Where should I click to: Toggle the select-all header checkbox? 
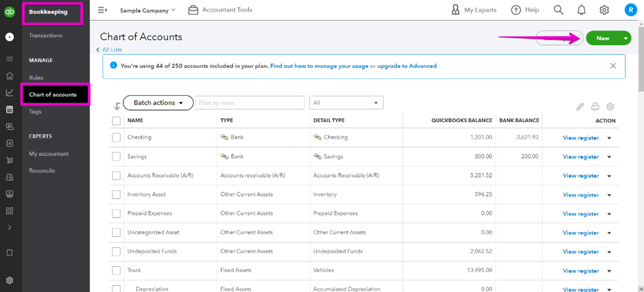point(116,121)
